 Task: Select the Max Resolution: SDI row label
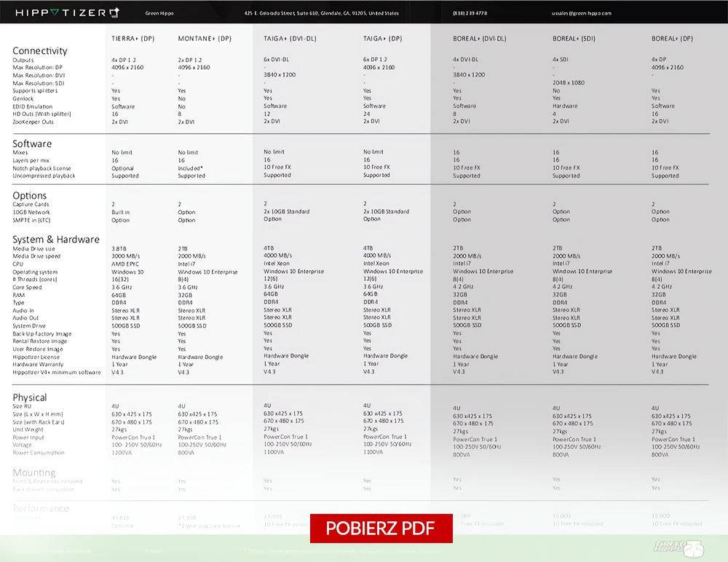pyautogui.click(x=39, y=83)
